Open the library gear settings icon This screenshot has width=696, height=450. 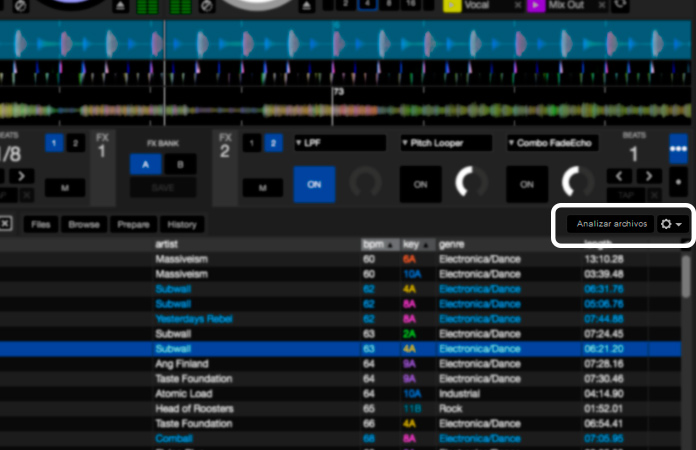(666, 224)
